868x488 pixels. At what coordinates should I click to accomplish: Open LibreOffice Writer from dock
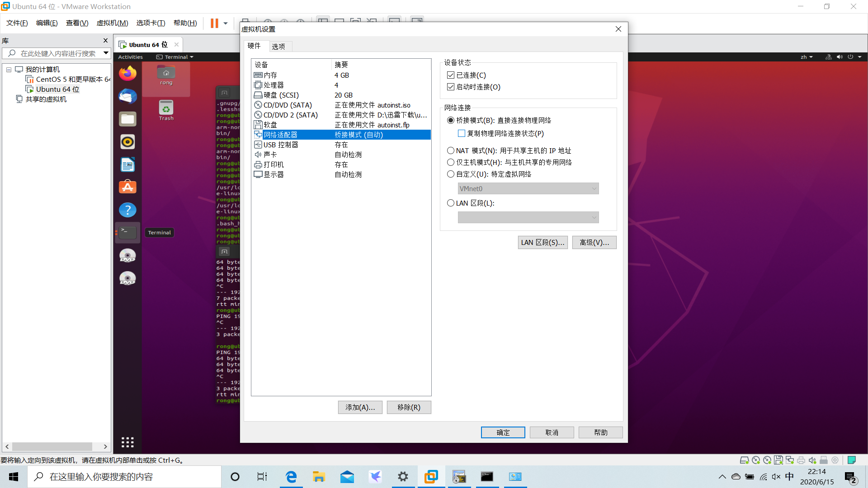[127, 164]
